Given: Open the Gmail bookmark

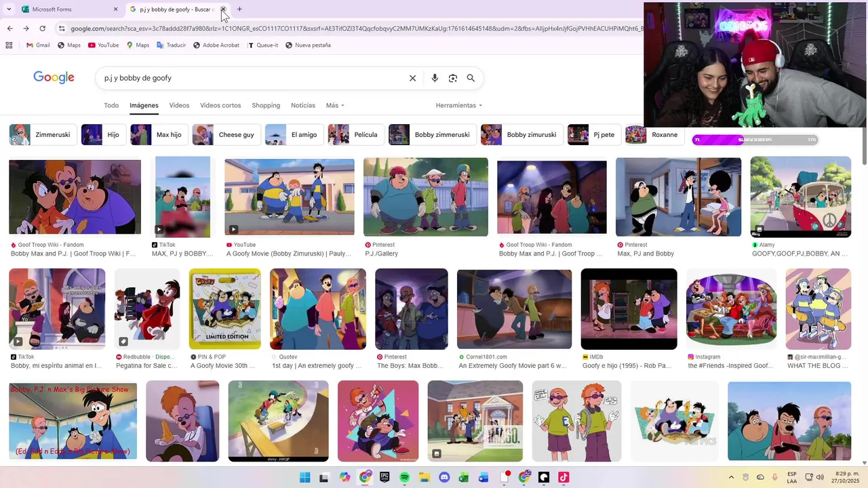Looking at the screenshot, I should 38,45.
